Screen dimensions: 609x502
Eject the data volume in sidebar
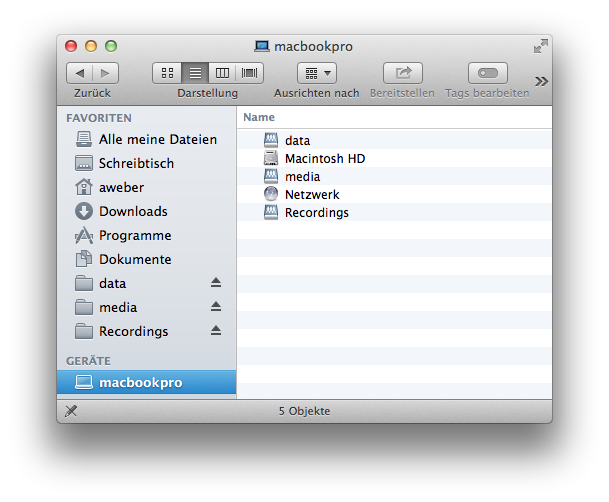(x=215, y=283)
